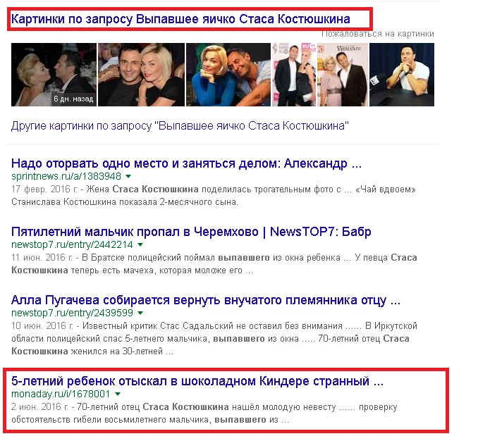Open last thumbnail of man at microphone
This screenshot has height=448, width=478.
click(402, 75)
